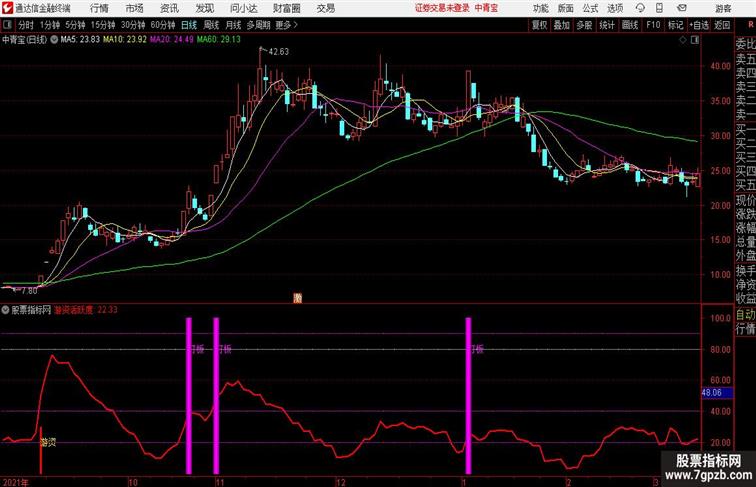
Task: Open F10 company info
Action: tap(653, 25)
